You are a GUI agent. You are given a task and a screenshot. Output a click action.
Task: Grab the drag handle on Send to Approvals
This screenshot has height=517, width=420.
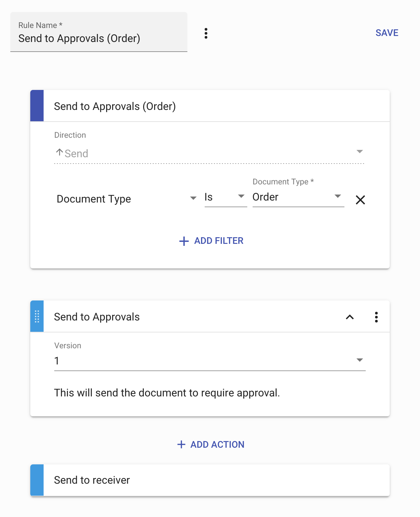(x=37, y=316)
